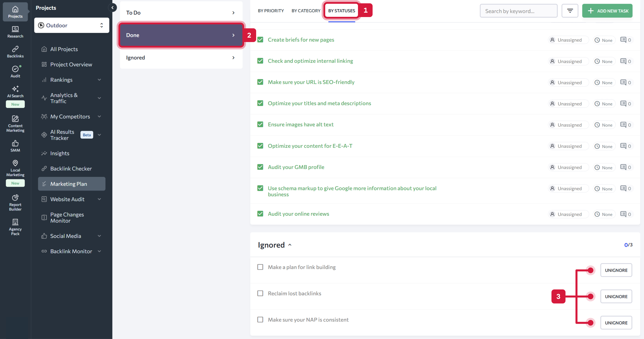Collapse the Ignored section header
The width and height of the screenshot is (644, 339).
(290, 245)
